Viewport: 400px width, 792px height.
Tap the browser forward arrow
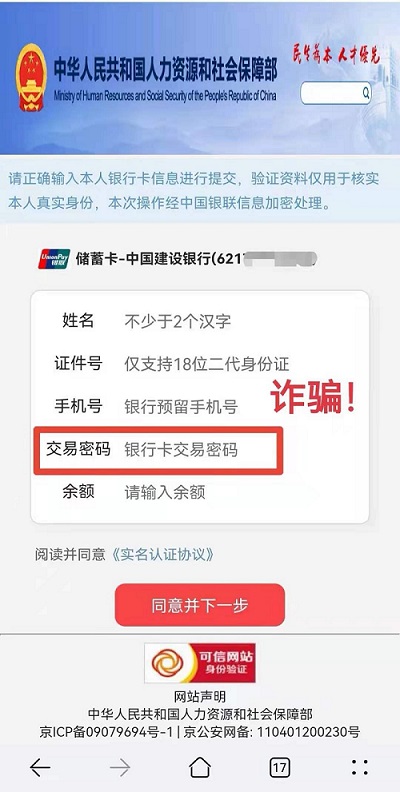tap(120, 768)
